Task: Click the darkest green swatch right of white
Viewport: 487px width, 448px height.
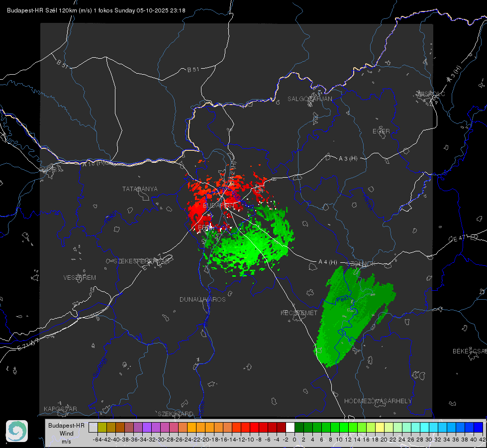Action: [299, 427]
